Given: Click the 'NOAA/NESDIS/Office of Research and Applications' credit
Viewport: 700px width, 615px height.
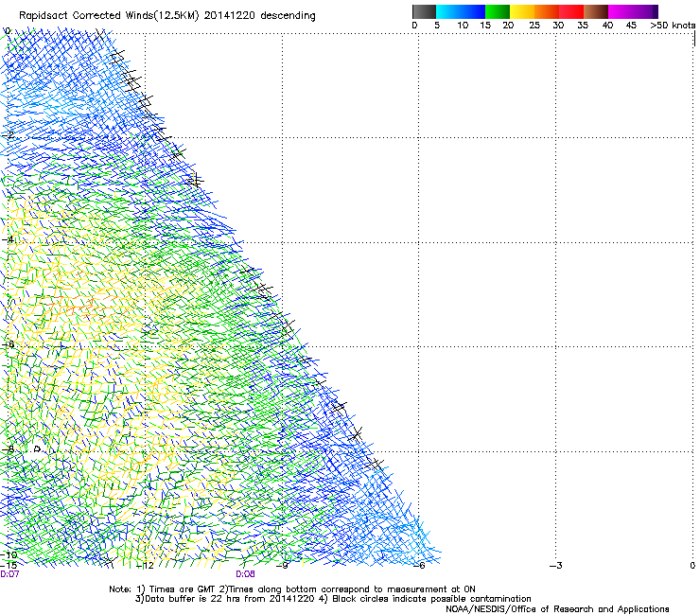Looking at the screenshot, I should pos(557,609).
